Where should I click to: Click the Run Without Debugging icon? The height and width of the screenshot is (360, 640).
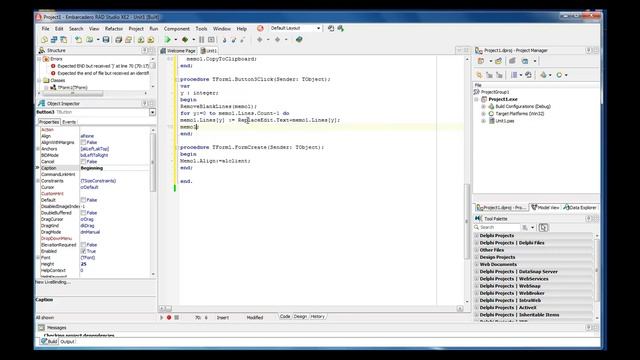(x=185, y=40)
